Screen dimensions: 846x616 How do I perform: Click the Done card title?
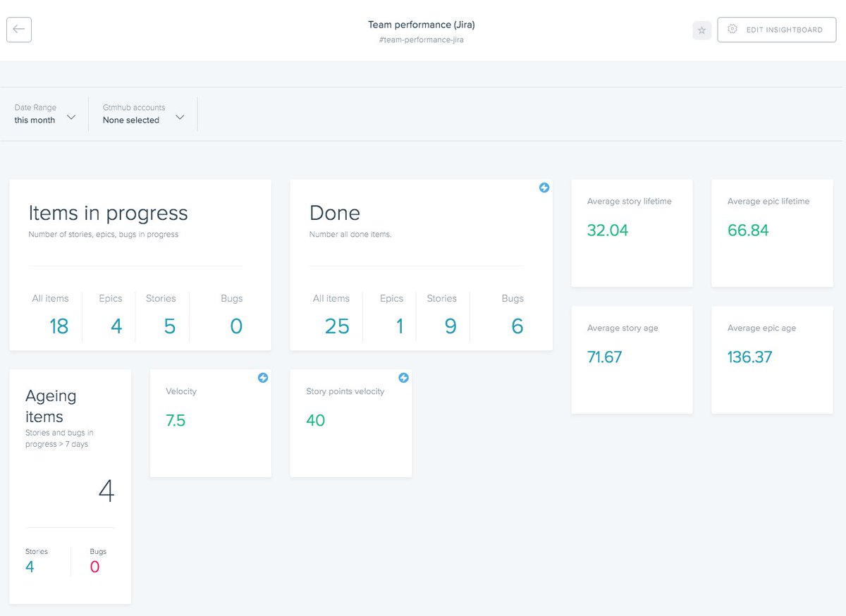click(335, 213)
